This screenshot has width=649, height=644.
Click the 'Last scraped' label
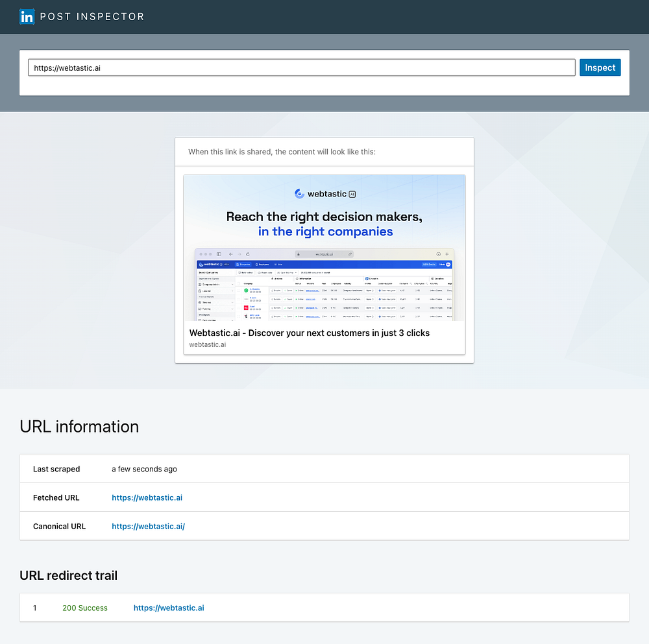[x=56, y=469]
